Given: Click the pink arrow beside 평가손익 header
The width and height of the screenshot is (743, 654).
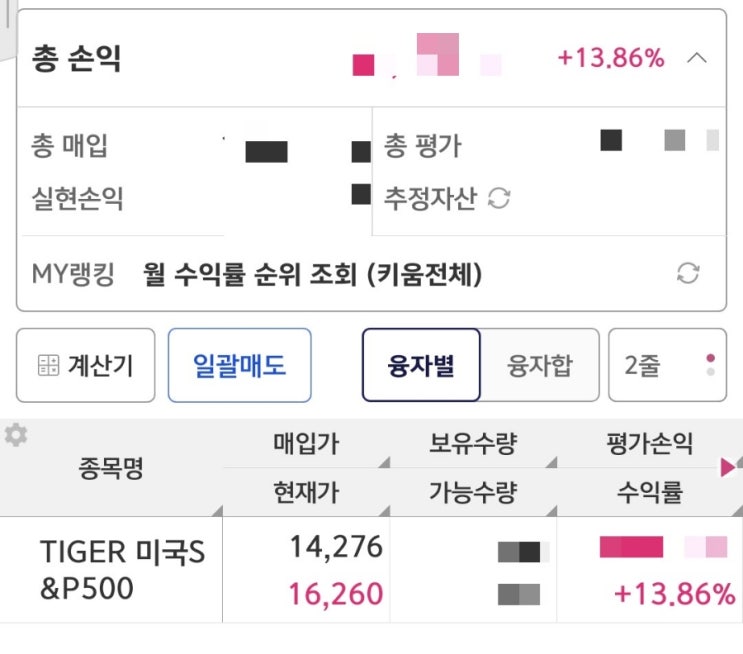Looking at the screenshot, I should (x=728, y=466).
